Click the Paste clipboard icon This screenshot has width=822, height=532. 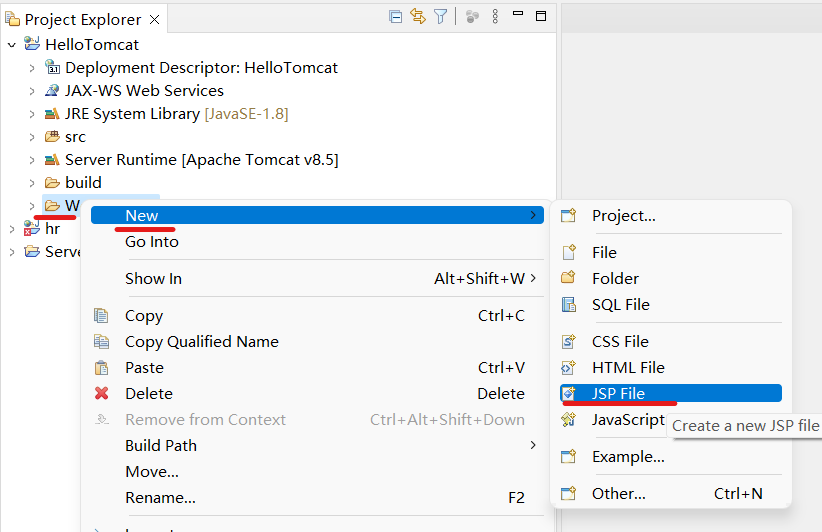(101, 367)
